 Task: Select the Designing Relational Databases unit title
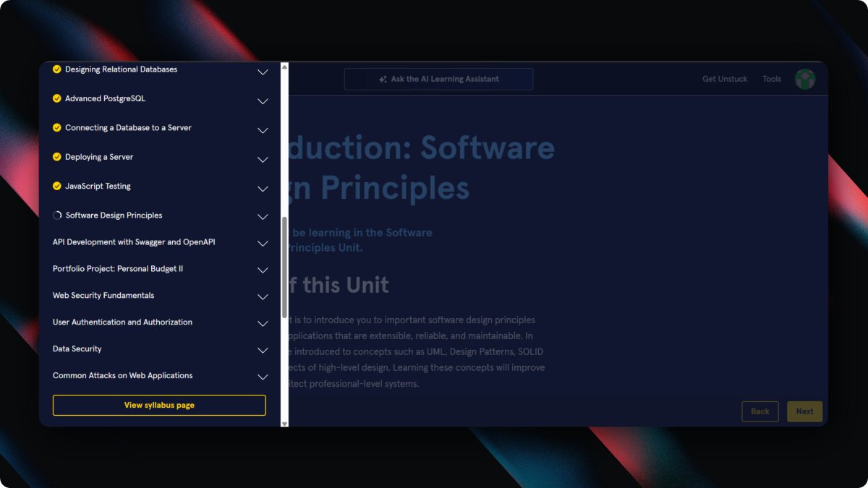point(121,69)
